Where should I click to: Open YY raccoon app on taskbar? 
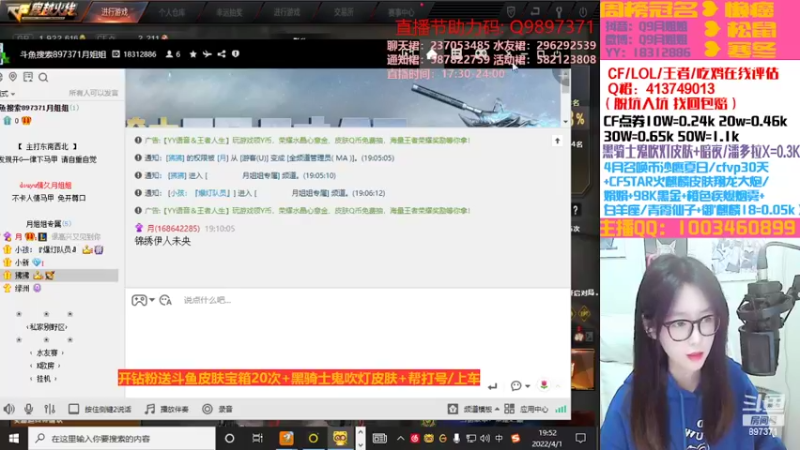pyautogui.click(x=340, y=438)
